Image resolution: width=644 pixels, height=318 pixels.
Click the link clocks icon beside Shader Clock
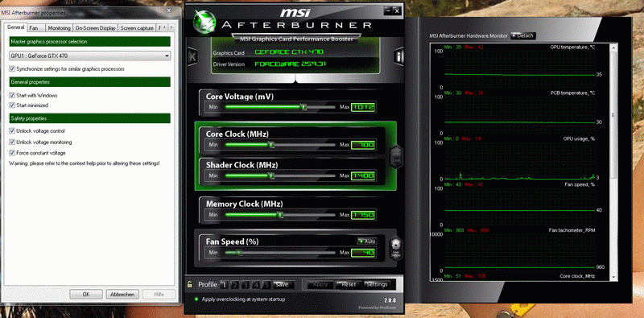pyautogui.click(x=397, y=156)
